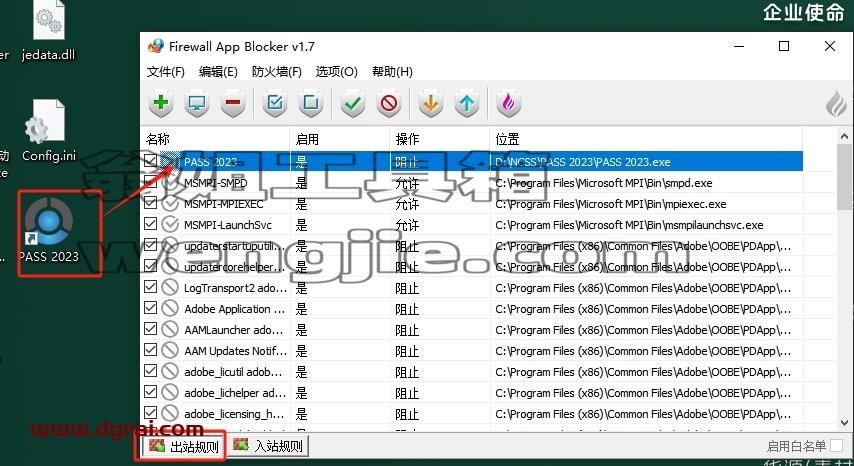854x466 pixels.
Task: Switch to the 入站规则 inbound rules tab
Action: 269,446
